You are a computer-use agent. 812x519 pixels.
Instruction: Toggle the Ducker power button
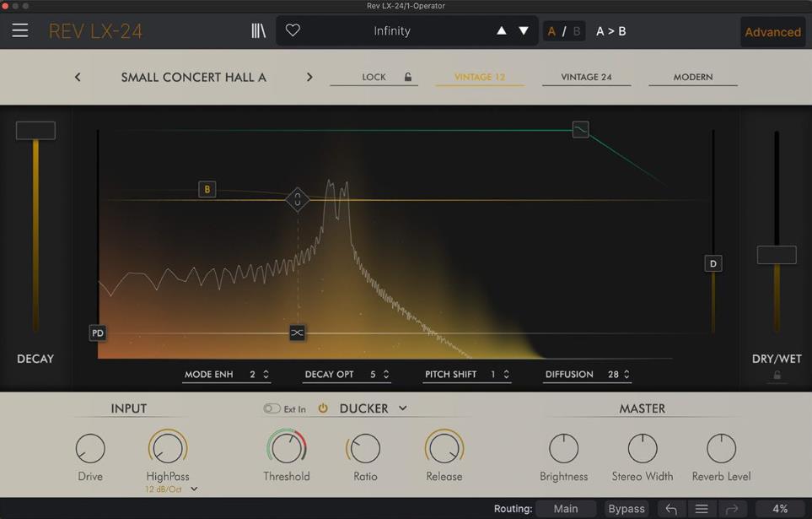click(323, 408)
